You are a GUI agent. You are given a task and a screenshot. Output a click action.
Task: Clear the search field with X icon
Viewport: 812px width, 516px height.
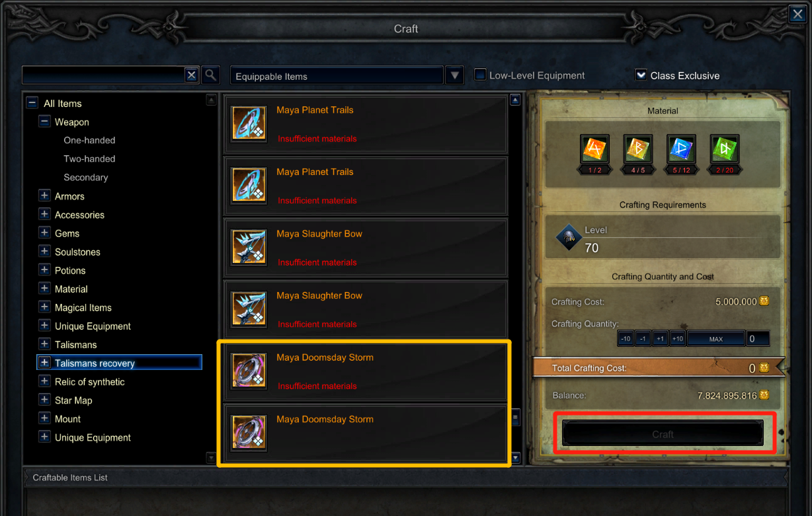click(191, 75)
